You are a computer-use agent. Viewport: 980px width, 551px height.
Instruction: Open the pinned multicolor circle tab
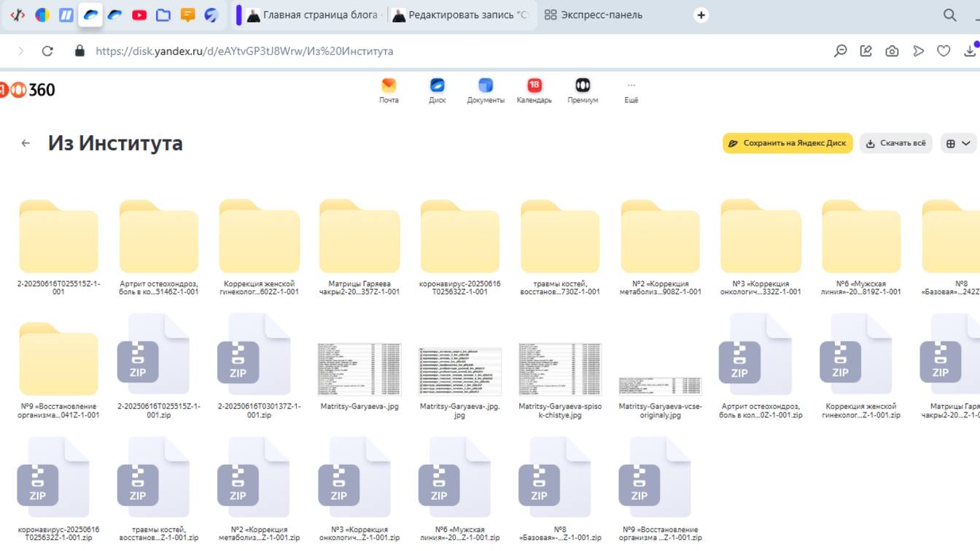click(42, 15)
